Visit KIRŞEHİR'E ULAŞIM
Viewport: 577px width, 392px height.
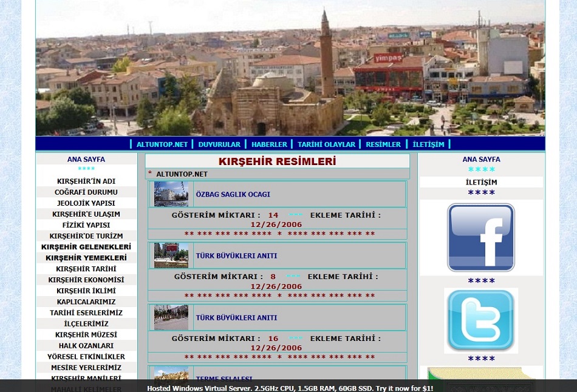coord(86,214)
